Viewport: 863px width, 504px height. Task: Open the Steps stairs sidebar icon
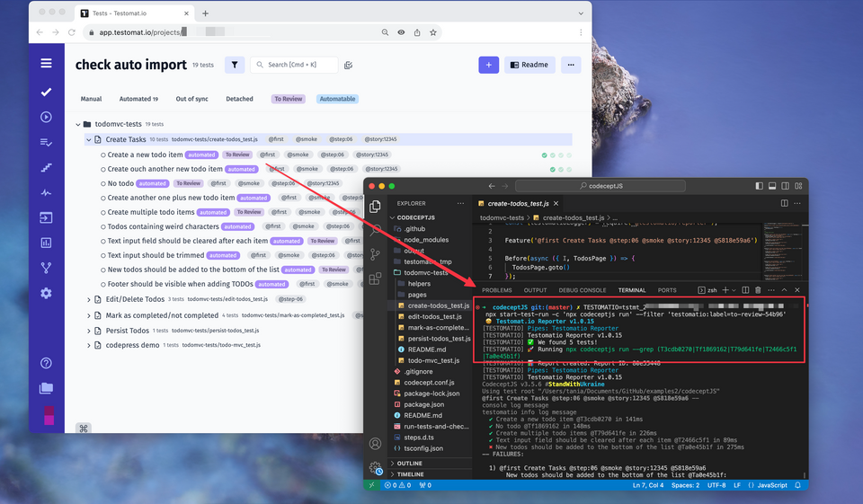46,168
